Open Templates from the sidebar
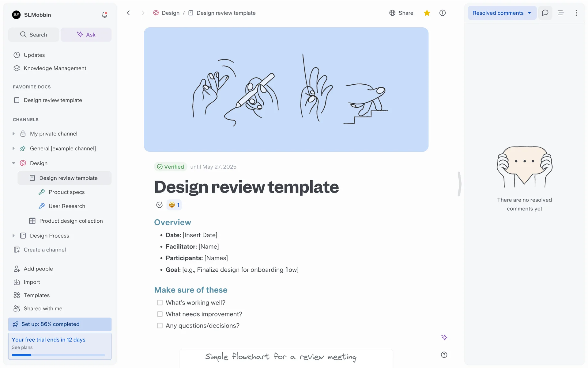This screenshot has height=368, width=588. click(36, 295)
